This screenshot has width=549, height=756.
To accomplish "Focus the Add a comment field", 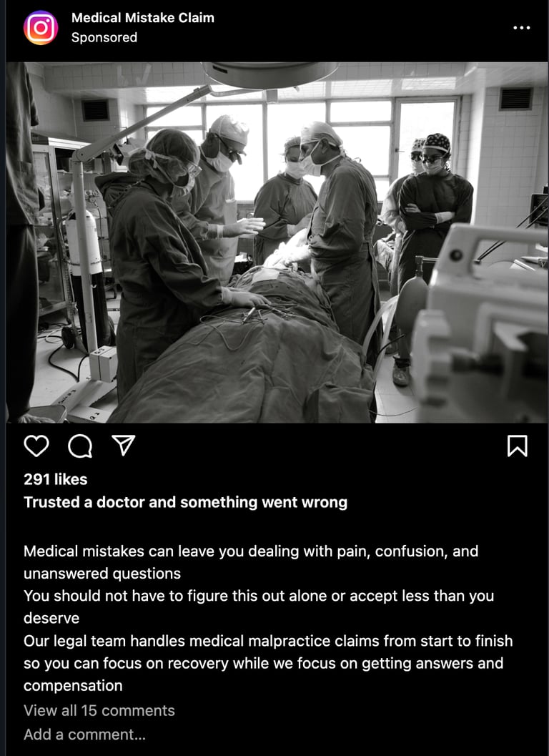I will [84, 735].
